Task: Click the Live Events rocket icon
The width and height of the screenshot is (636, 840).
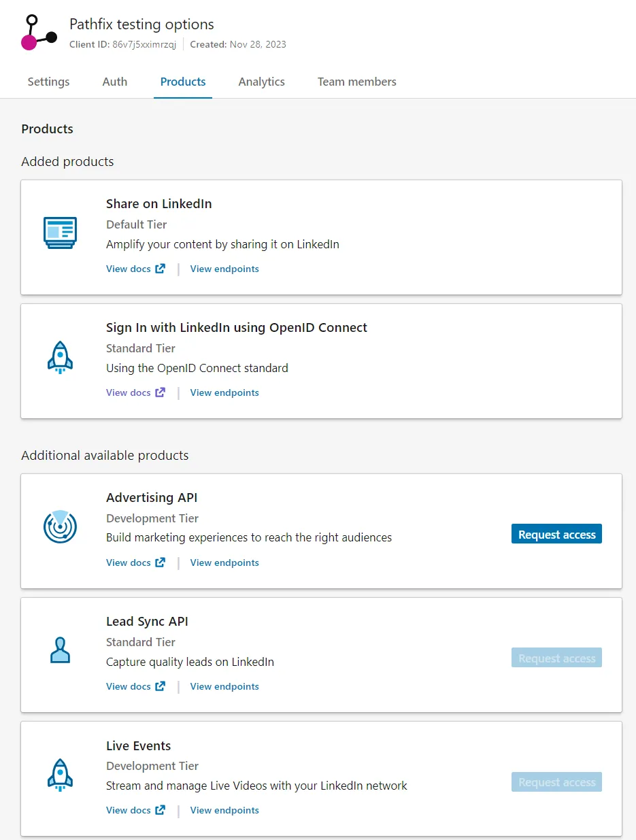Action: coord(60,775)
